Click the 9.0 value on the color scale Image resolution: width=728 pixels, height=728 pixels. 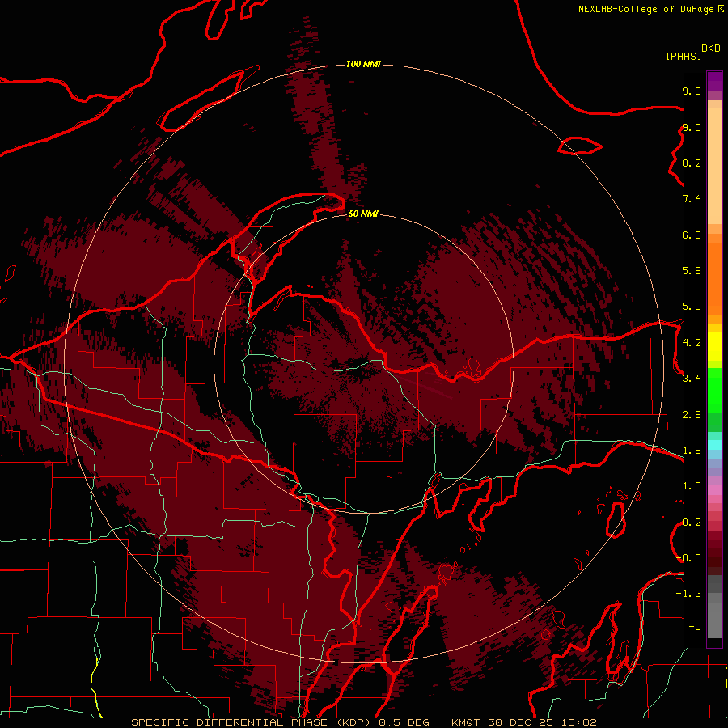[692, 127]
